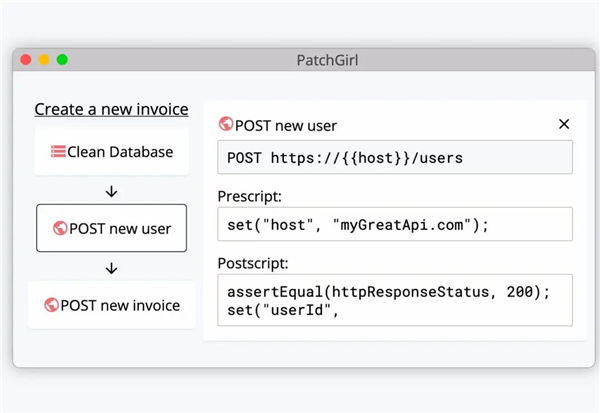Screen dimensions: 600x413
Task: Click the Postscript label
Action: click(253, 263)
